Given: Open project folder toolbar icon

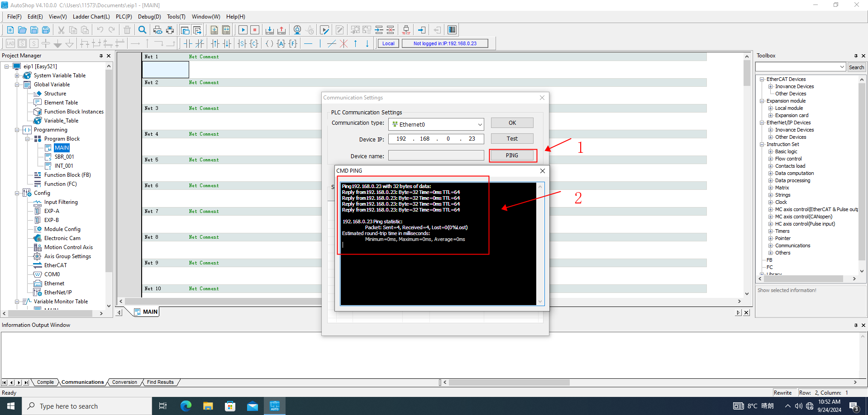Looking at the screenshot, I should (22, 30).
